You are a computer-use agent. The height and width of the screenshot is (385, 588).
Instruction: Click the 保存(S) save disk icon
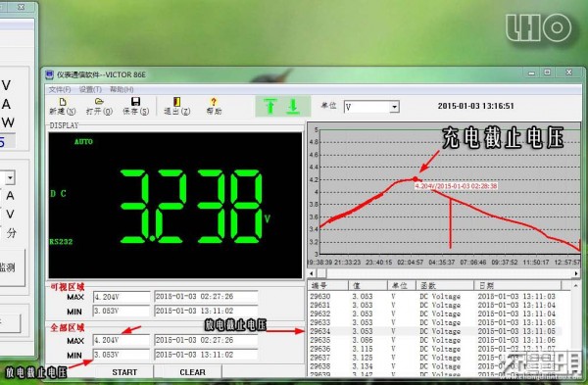tap(136, 102)
